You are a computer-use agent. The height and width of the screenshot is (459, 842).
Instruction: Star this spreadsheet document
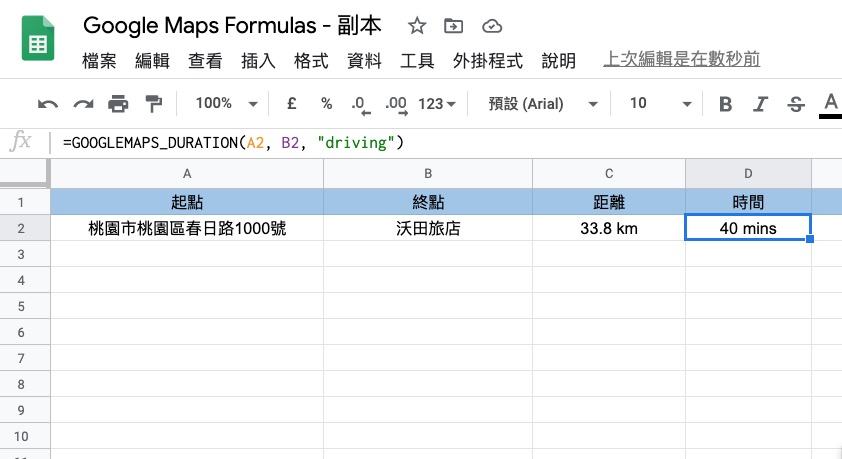417,27
